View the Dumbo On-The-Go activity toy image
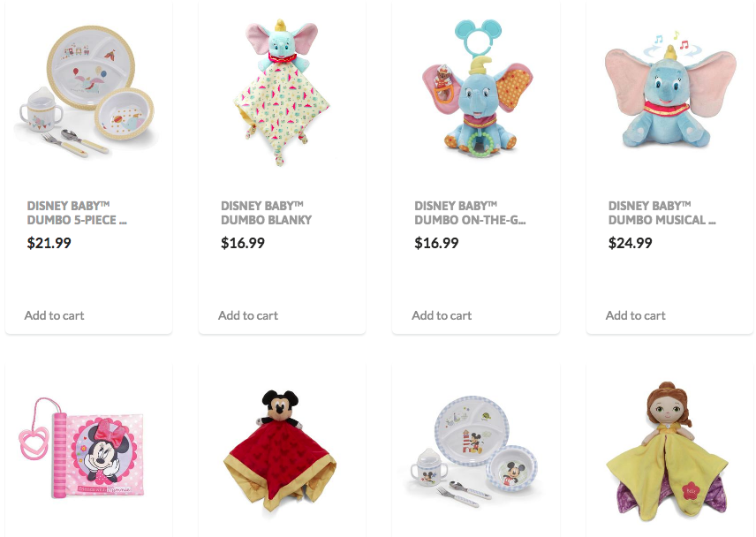This screenshot has height=537, width=756. tap(477, 88)
